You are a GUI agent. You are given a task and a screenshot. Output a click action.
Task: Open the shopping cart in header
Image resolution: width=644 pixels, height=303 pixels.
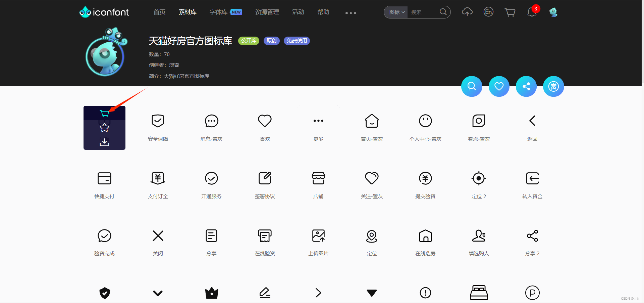click(510, 12)
